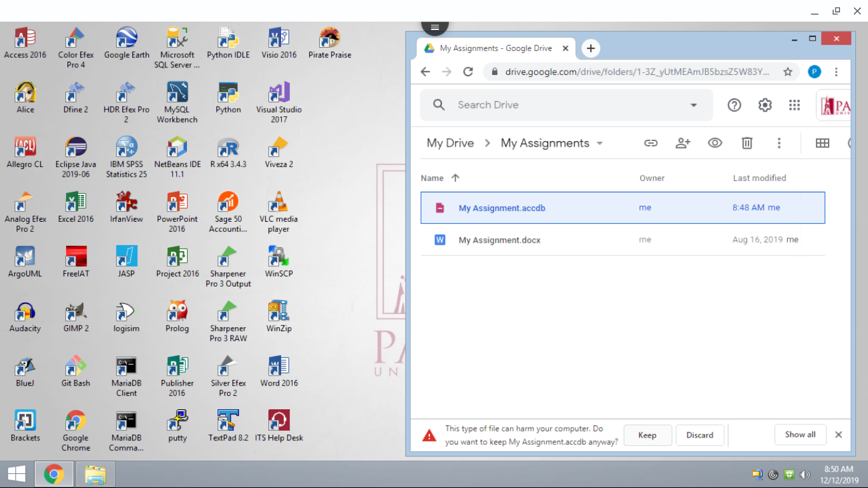Open Pirate Praise desktop icon
This screenshot has height=488, width=868.
click(x=329, y=43)
